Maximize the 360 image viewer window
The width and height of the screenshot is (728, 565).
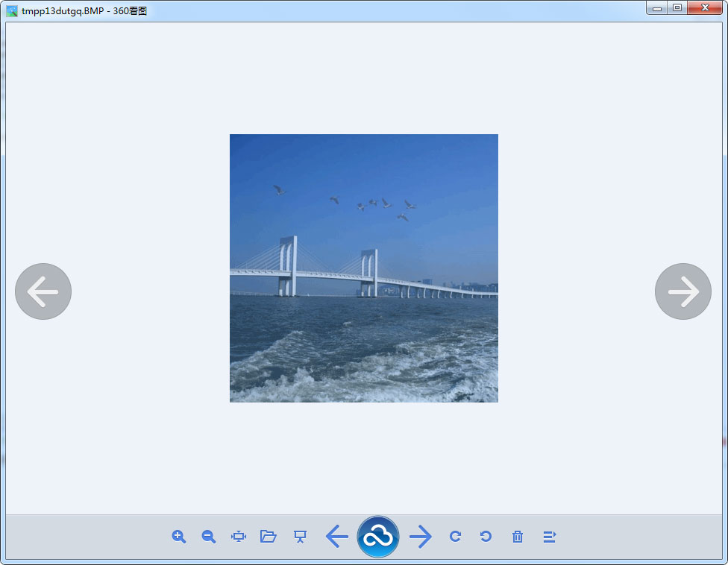pyautogui.click(x=677, y=8)
